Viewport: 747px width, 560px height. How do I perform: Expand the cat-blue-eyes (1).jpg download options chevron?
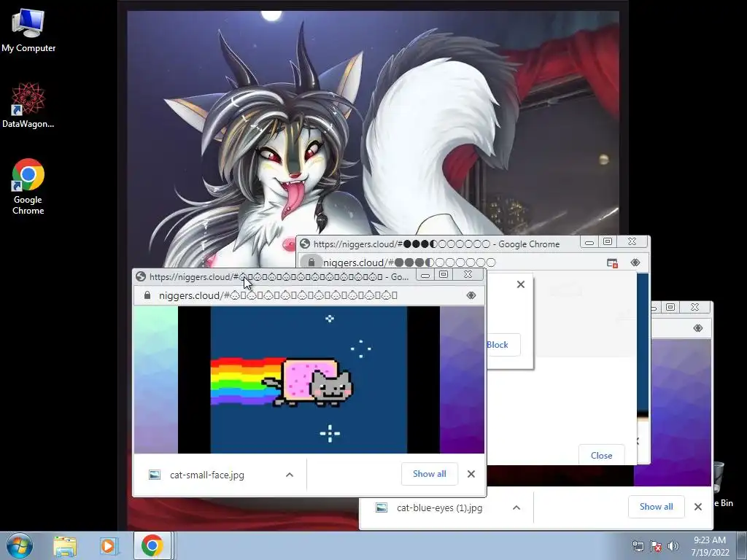click(x=516, y=507)
